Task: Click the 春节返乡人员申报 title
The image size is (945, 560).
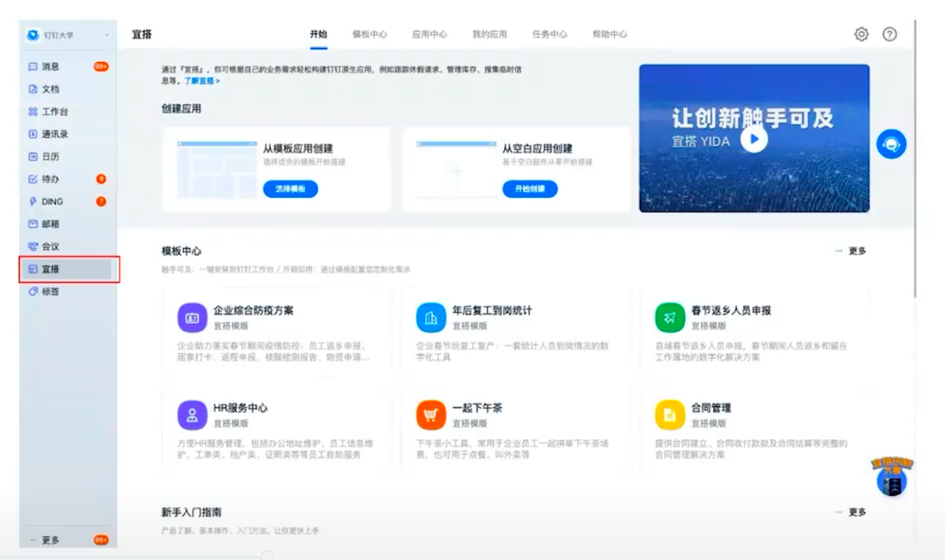Action: pos(731,311)
